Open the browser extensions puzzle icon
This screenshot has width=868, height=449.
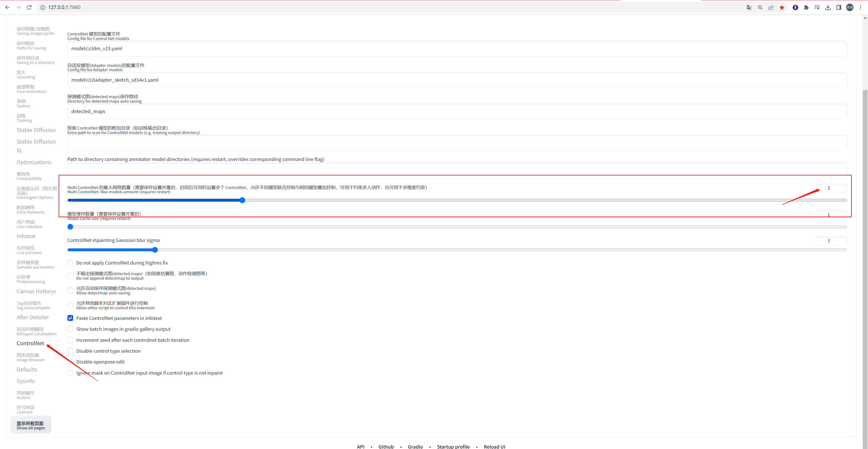pyautogui.click(x=806, y=7)
